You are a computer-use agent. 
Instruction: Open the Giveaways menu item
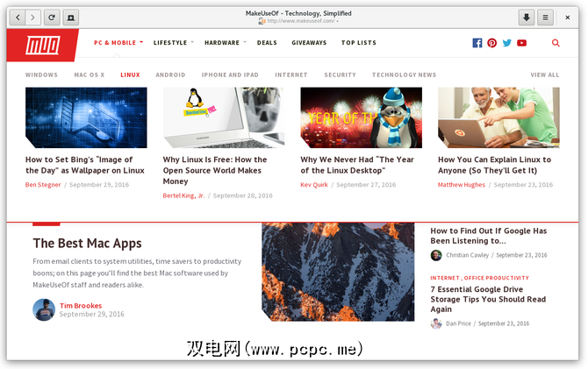coord(309,43)
